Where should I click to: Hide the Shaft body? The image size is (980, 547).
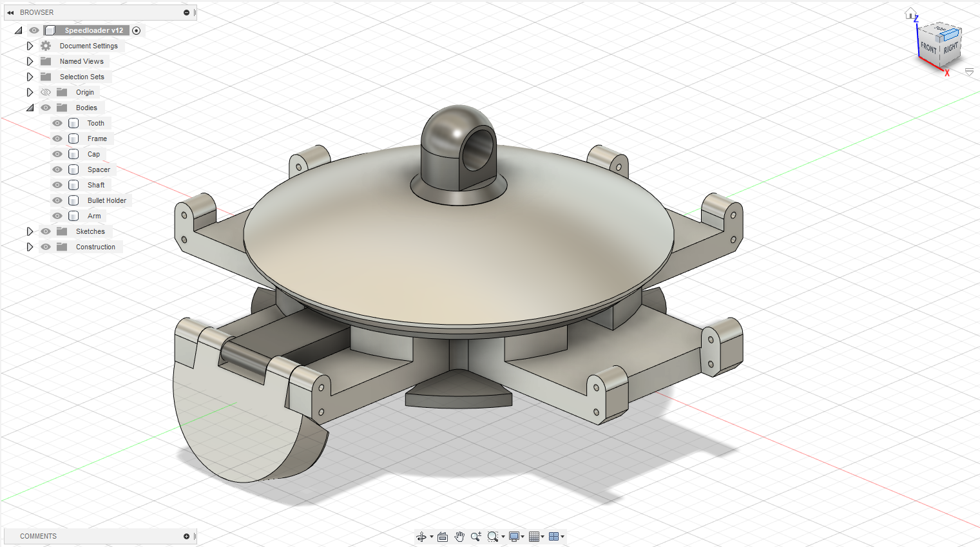click(57, 185)
